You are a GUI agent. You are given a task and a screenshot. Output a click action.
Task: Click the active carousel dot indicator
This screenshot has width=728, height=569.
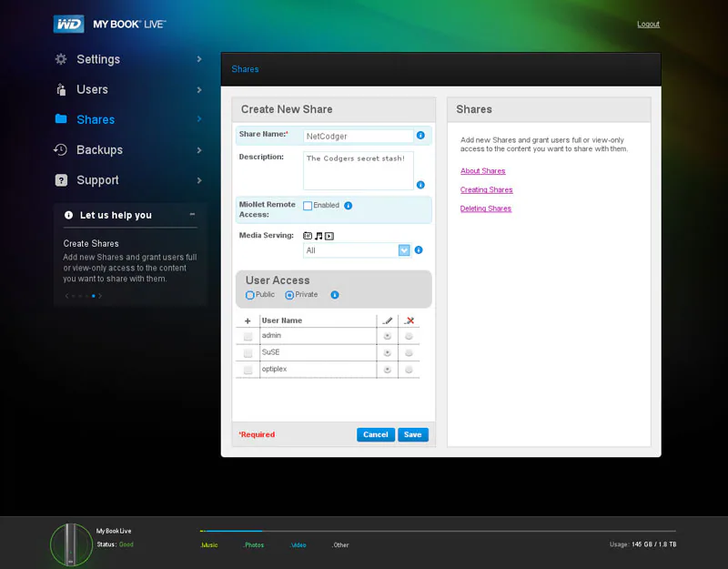click(94, 296)
